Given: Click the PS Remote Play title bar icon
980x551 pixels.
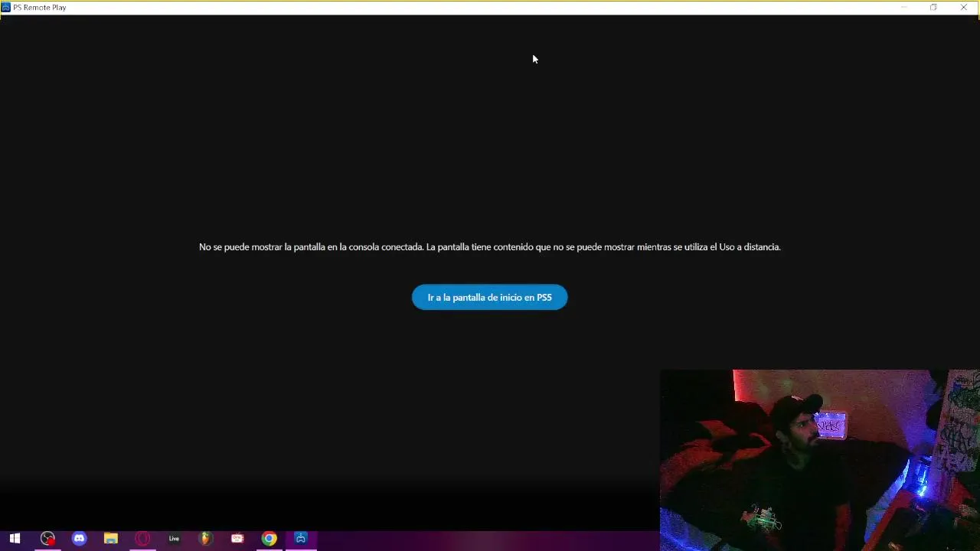Looking at the screenshot, I should point(6,7).
